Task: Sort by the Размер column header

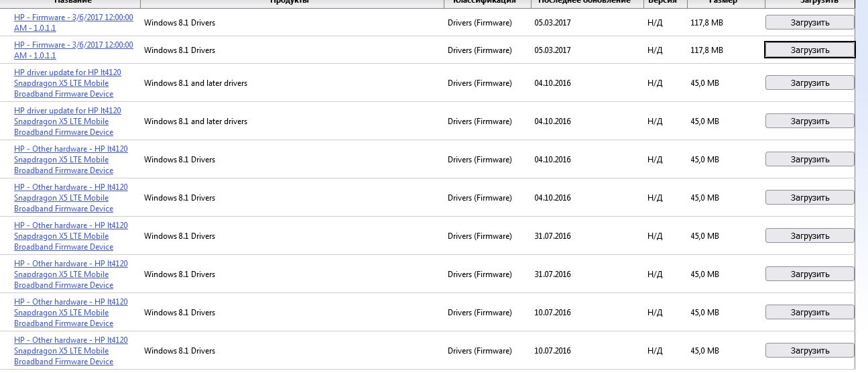Action: pyautogui.click(x=723, y=3)
